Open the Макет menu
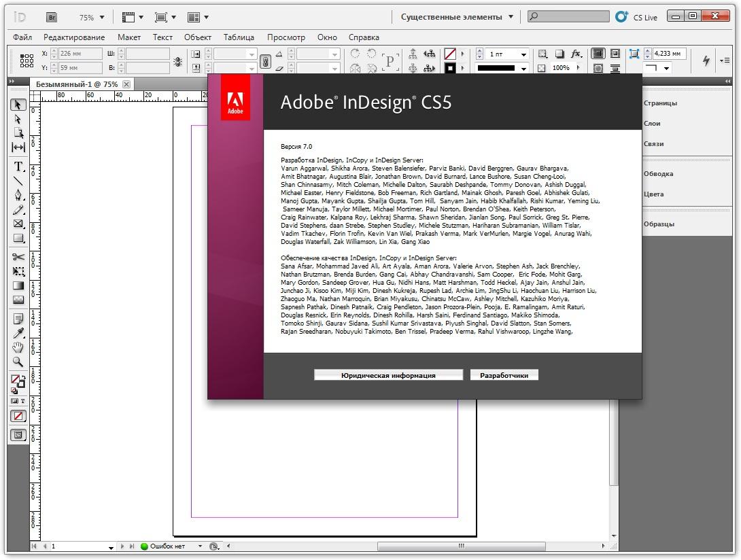 click(129, 37)
